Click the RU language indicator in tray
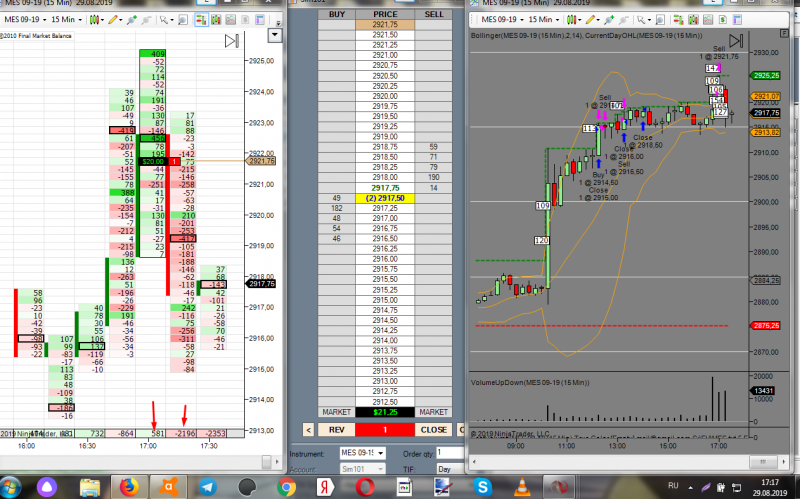 pyautogui.click(x=673, y=486)
